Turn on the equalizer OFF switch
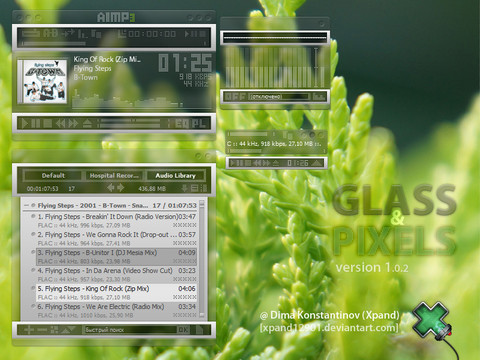 coord(235,97)
